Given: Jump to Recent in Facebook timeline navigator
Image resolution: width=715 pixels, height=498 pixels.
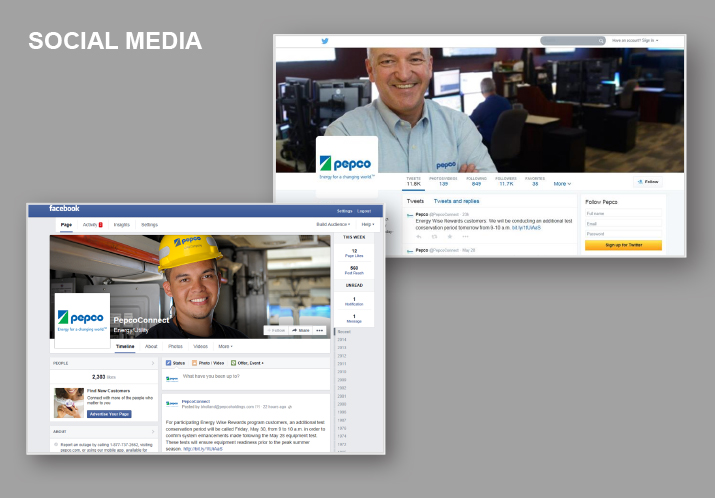Looking at the screenshot, I should pos(344,332).
